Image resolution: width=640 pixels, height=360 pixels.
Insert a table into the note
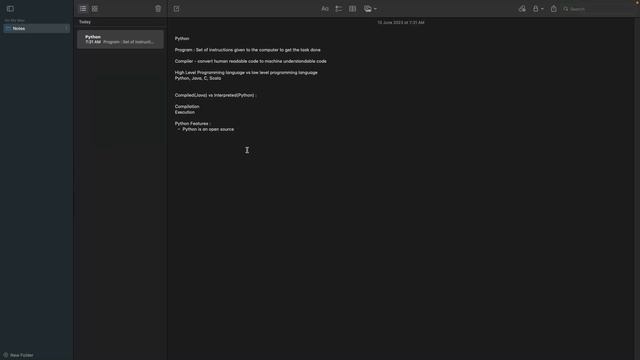(353, 9)
